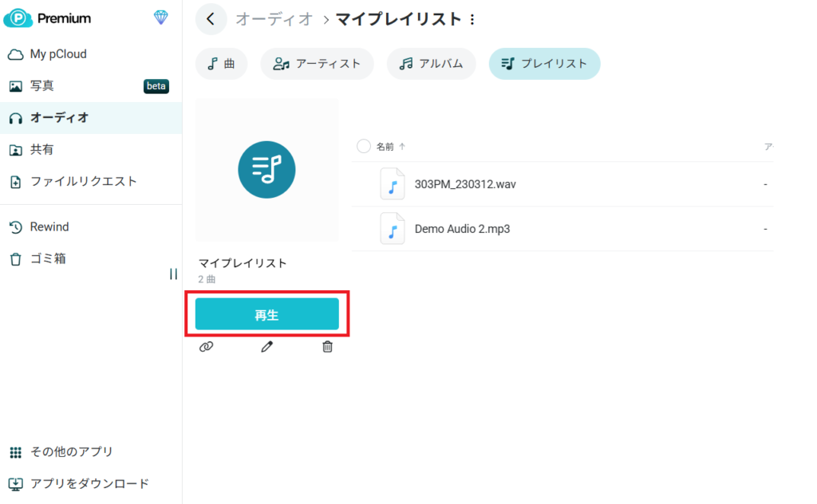Click the diamond Premium icon

click(161, 18)
